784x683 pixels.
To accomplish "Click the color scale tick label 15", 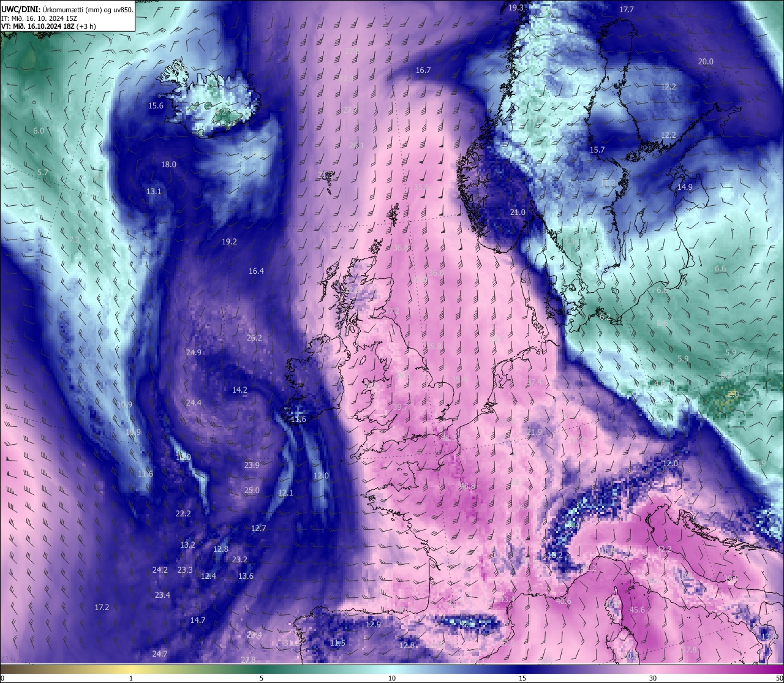I will pyautogui.click(x=522, y=678).
